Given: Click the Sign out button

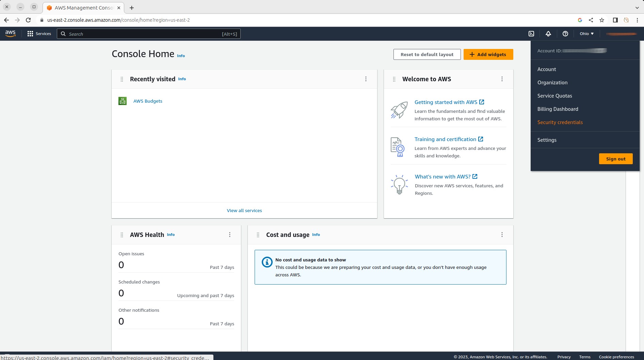Looking at the screenshot, I should 616,159.
